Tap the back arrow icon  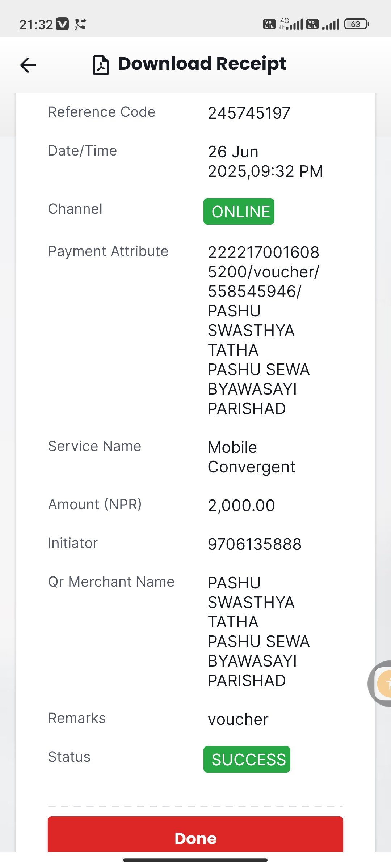coord(28,65)
